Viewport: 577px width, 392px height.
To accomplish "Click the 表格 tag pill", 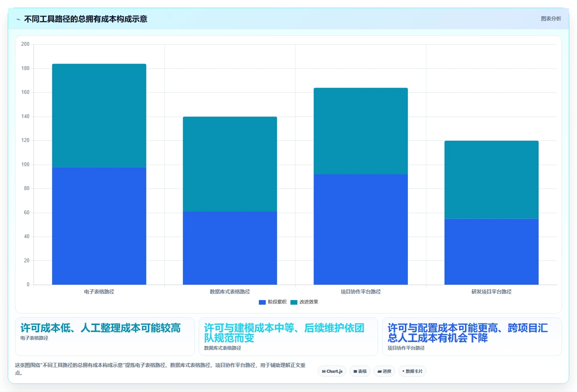I will 360,371.
